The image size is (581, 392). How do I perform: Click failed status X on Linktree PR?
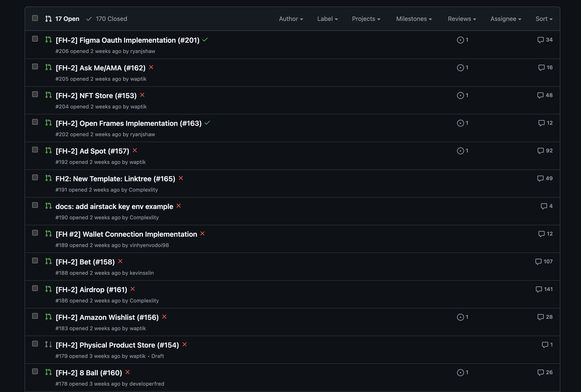click(181, 178)
